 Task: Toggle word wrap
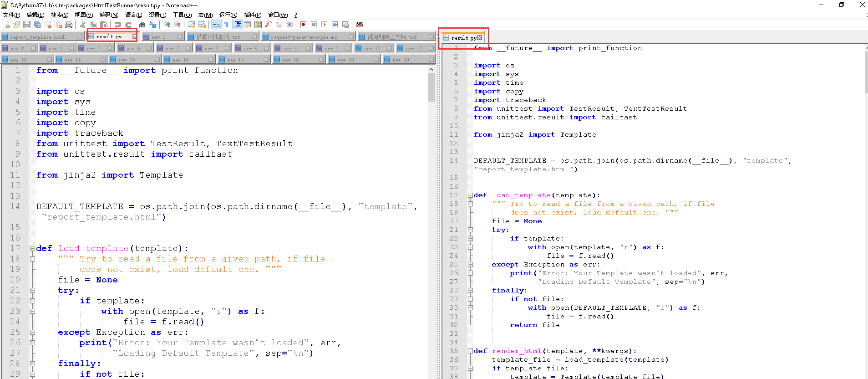click(x=216, y=25)
